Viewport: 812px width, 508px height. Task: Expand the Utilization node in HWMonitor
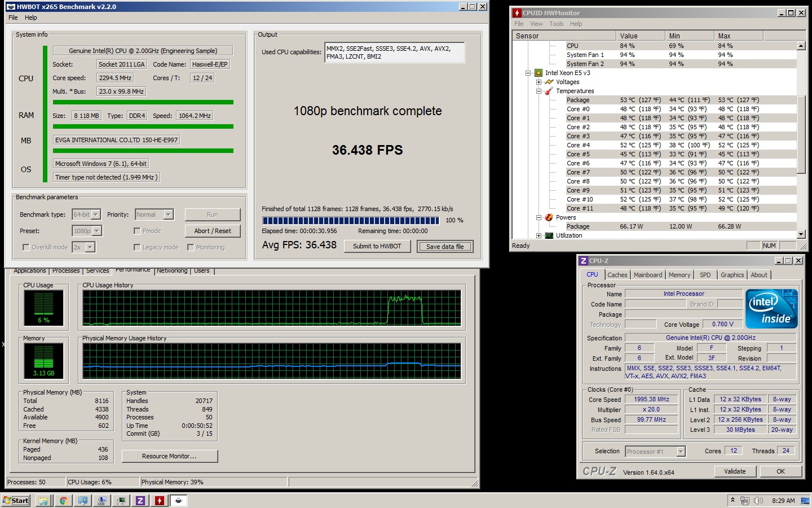[x=539, y=235]
